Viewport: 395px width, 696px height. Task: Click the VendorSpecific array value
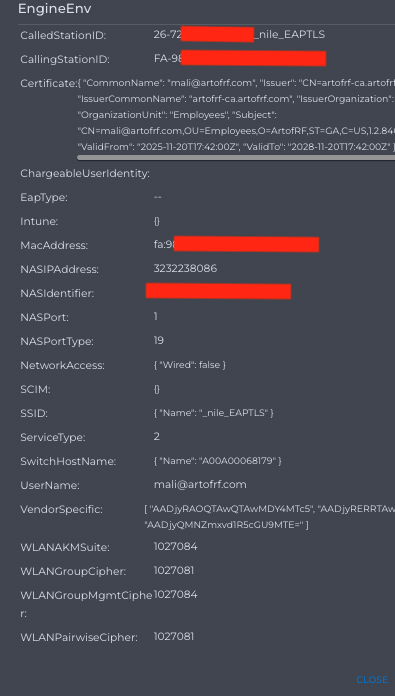click(x=269, y=517)
